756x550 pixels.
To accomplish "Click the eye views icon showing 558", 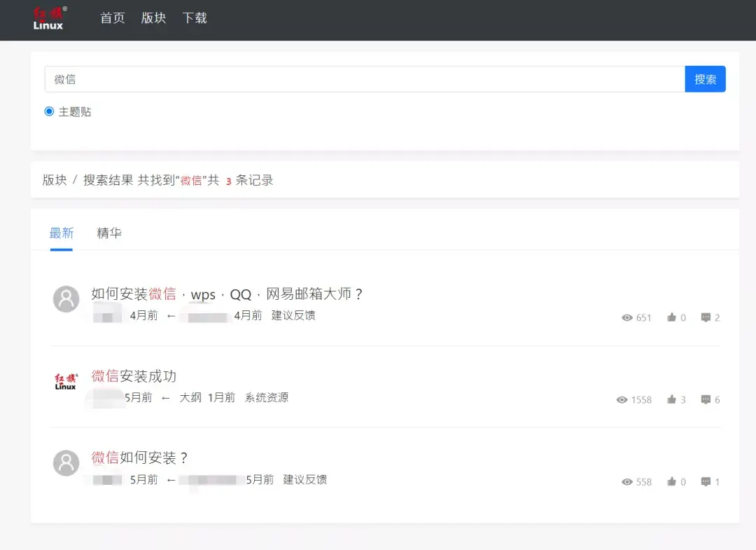I will pos(626,481).
